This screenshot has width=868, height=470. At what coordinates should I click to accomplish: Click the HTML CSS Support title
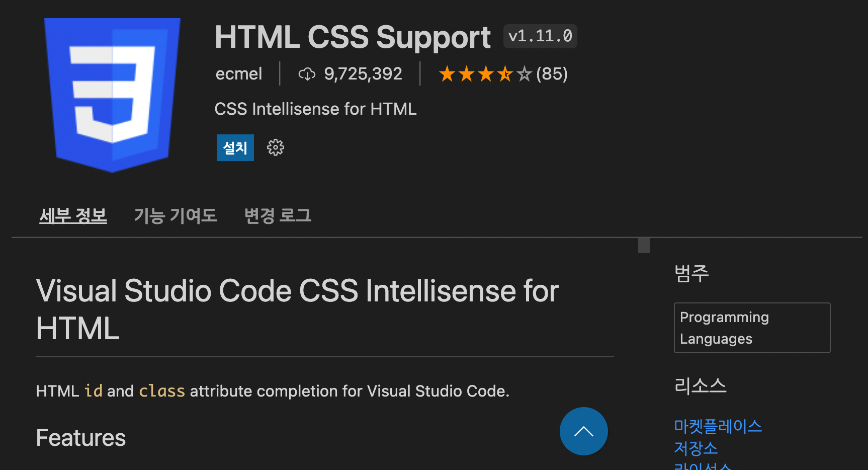[x=353, y=37]
